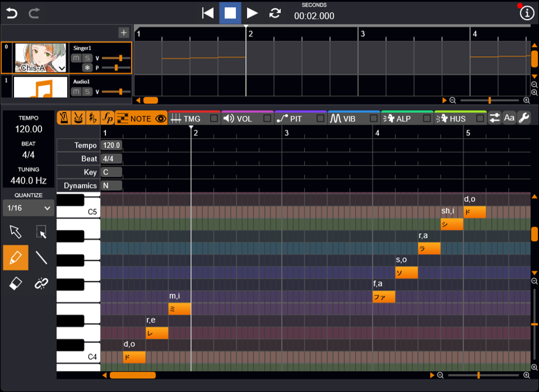Open the info button at top right

pyautogui.click(x=526, y=13)
